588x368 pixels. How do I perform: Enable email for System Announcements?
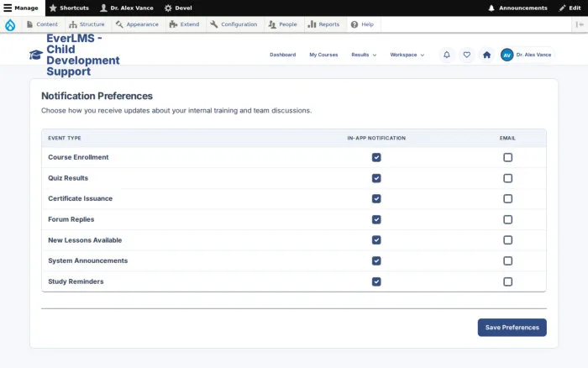tap(507, 260)
